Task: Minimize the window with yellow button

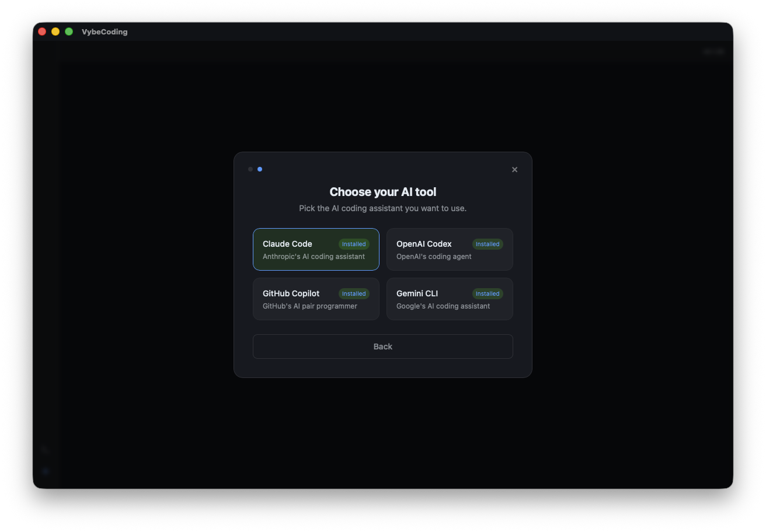Action: pyautogui.click(x=55, y=32)
